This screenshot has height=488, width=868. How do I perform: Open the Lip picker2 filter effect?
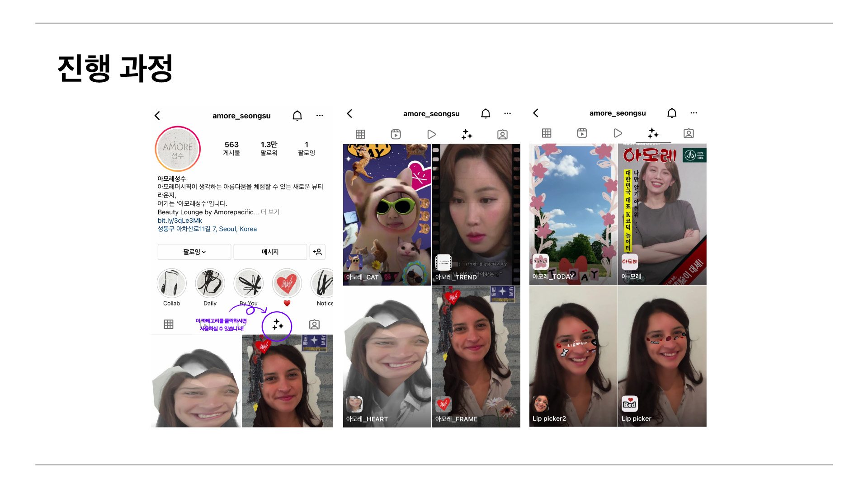pos(573,356)
